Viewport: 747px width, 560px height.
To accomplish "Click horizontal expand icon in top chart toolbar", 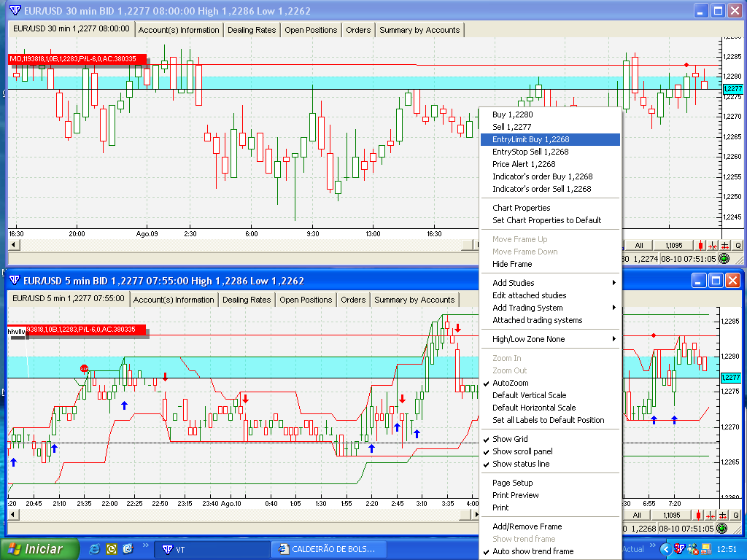I will (x=726, y=246).
